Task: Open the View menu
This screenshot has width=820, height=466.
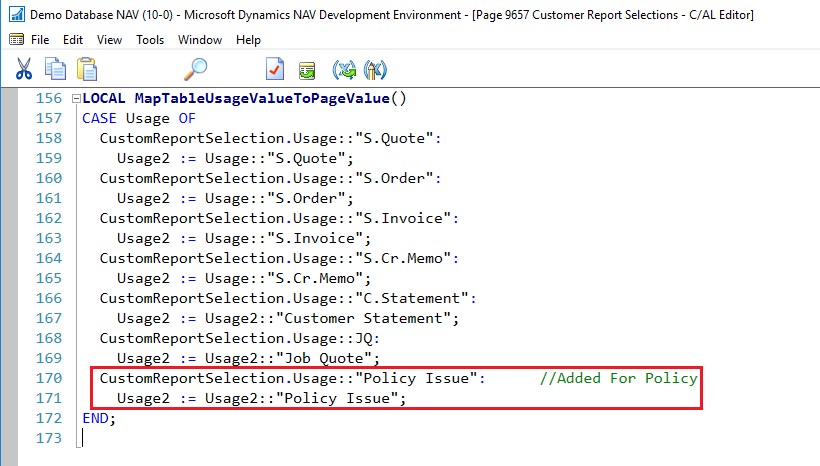Action: [109, 40]
